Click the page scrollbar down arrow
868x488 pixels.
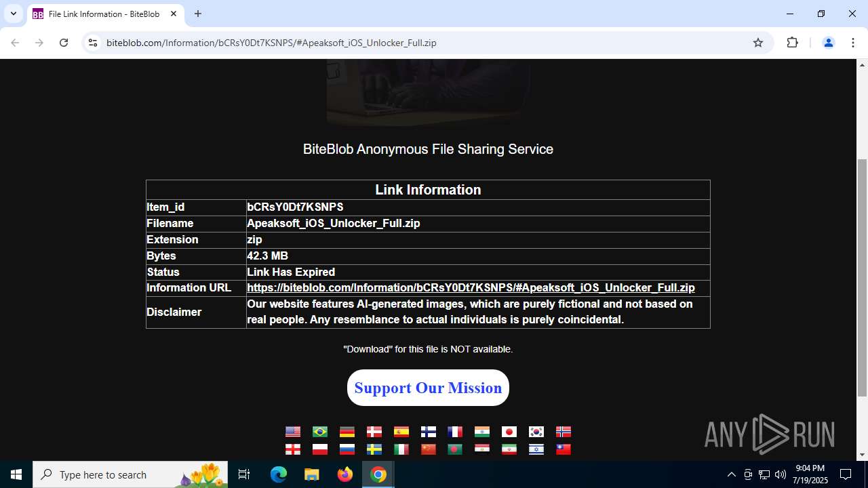[x=863, y=455]
